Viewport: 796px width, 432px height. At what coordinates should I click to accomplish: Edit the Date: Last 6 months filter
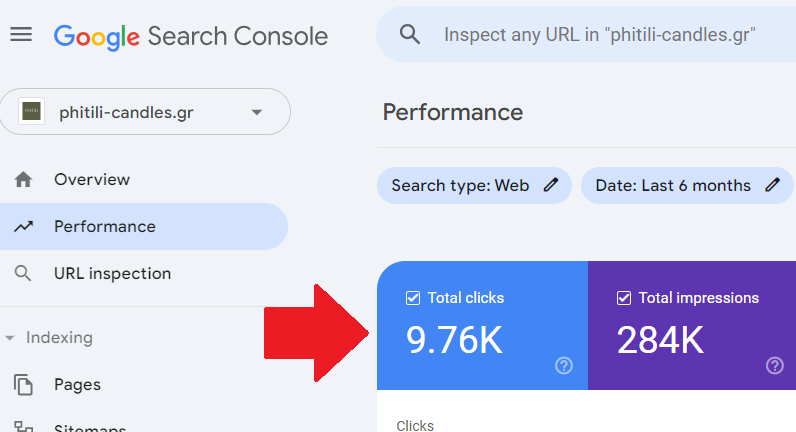coord(672,185)
